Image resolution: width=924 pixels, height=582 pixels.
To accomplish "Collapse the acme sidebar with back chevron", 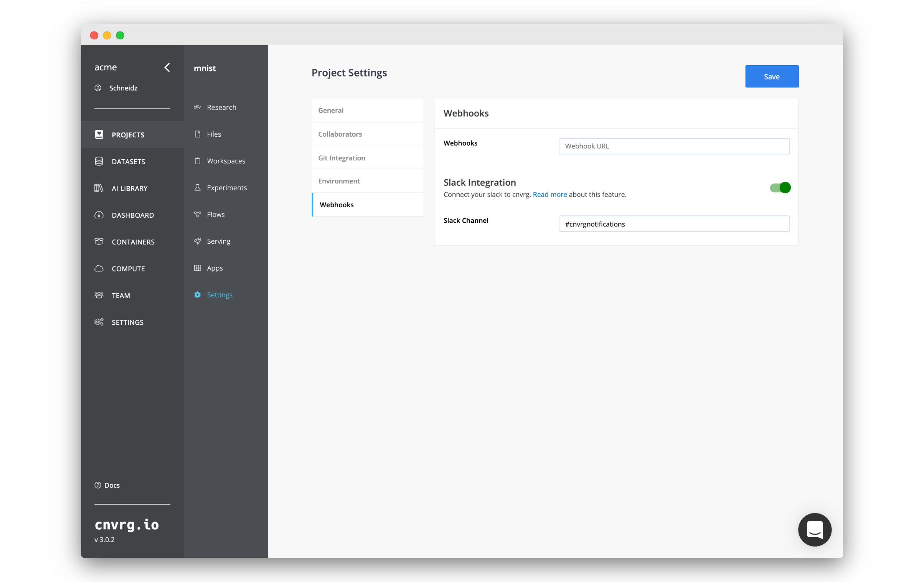I will pos(167,67).
